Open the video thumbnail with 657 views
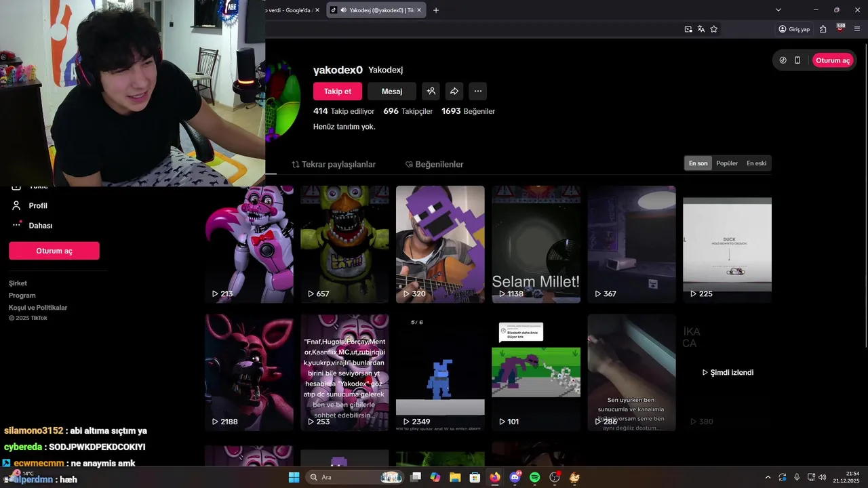Viewport: 868px width, 488px height. (344, 244)
